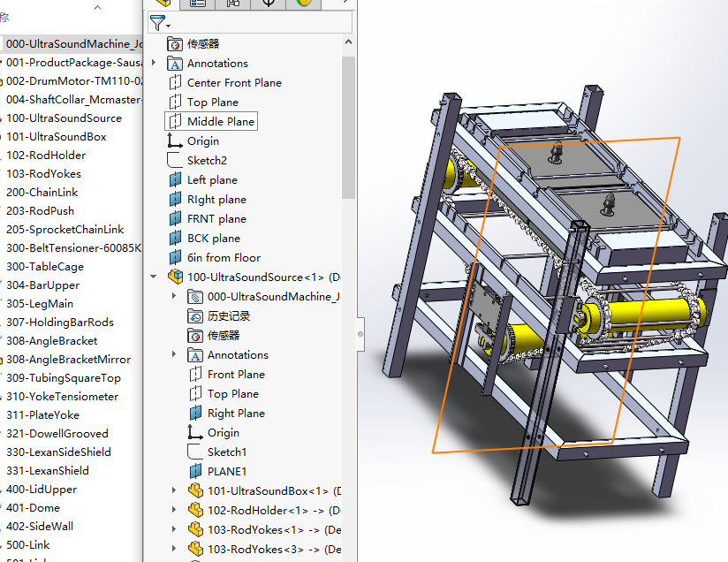Select file 330-LexanSideShield in list
This screenshot has width=728, height=562.
[x=58, y=452]
